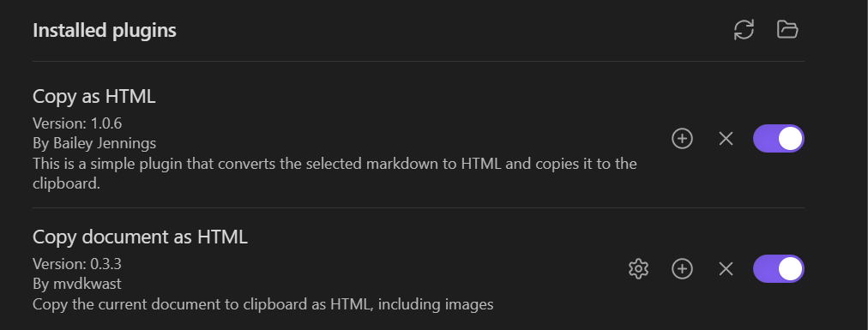The height and width of the screenshot is (330, 868).
Task: Click the Version: 1.0.6 text
Action: [x=77, y=123]
